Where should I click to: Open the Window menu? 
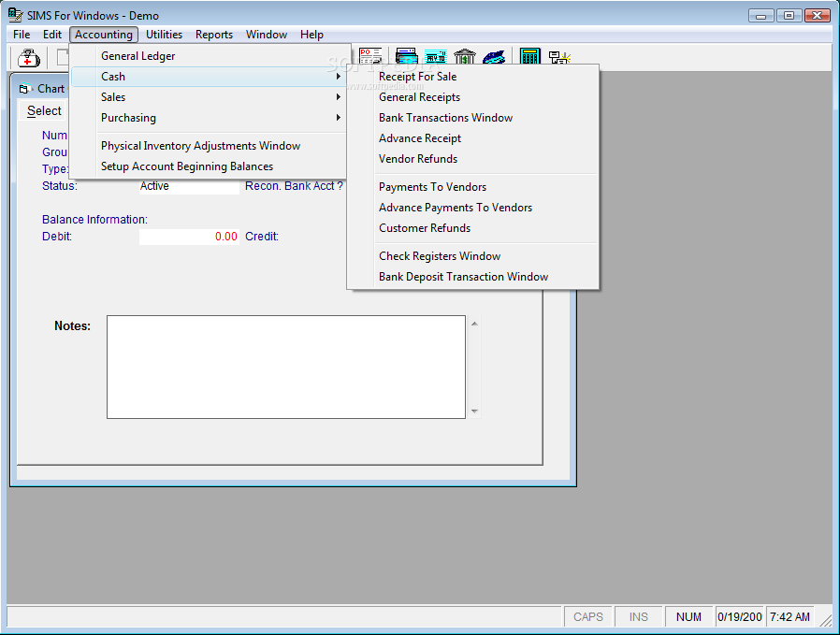[267, 35]
